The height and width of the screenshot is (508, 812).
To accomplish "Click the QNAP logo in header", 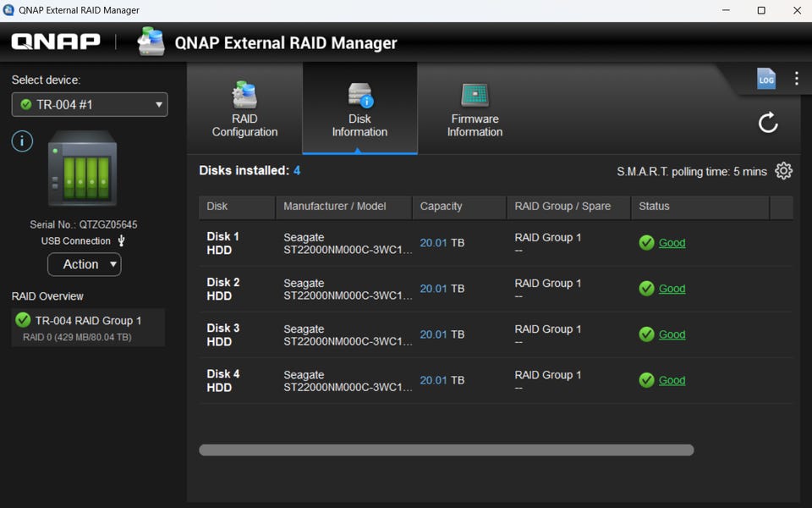I will (56, 42).
